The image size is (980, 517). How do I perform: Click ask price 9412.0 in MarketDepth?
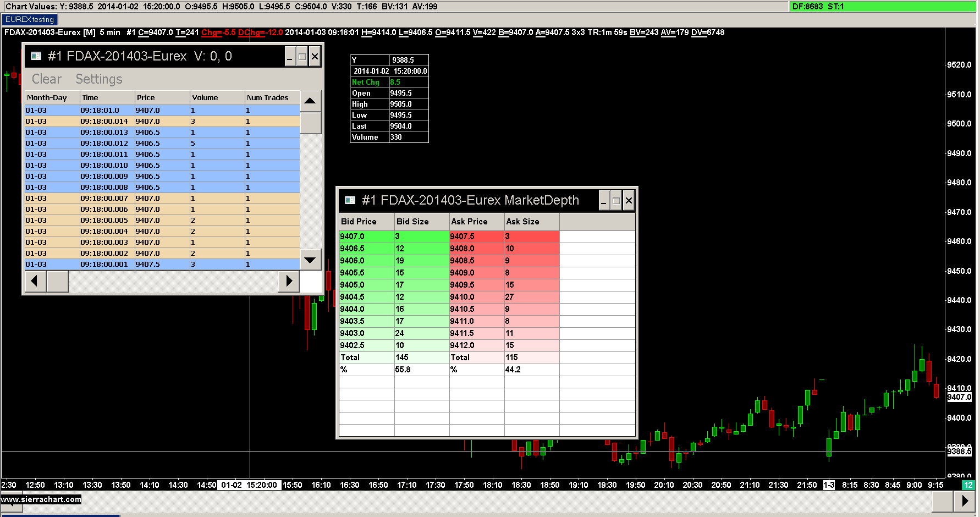(x=477, y=345)
